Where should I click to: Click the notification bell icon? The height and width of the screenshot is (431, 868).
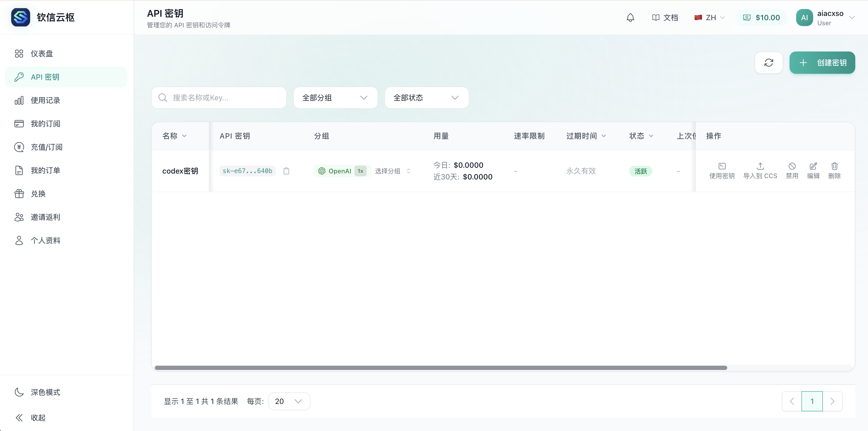coord(630,18)
